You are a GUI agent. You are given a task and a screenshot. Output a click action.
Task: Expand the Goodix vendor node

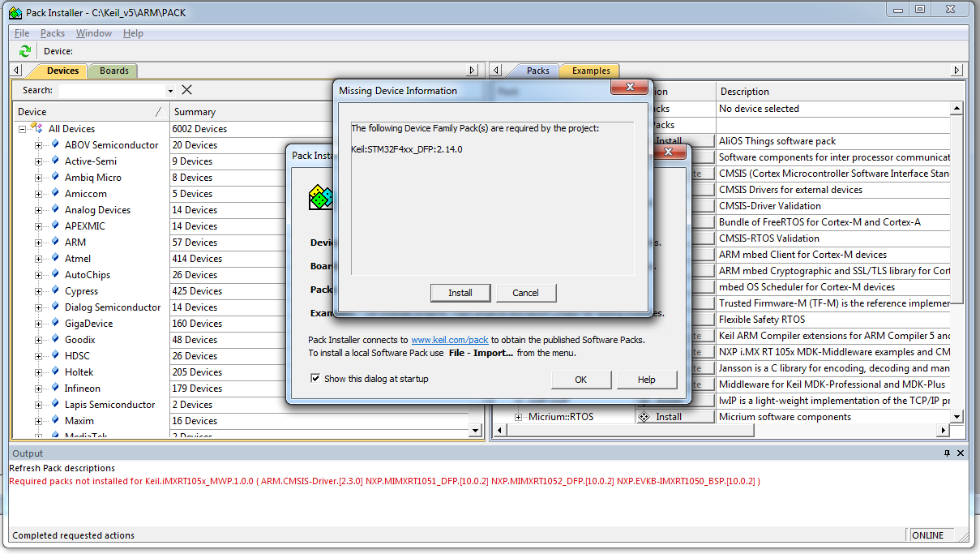(38, 340)
